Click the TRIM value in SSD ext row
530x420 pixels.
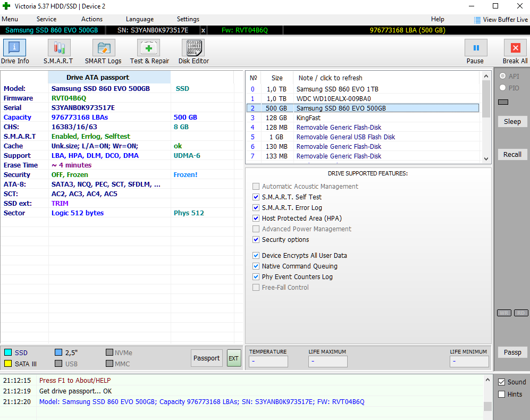point(60,203)
